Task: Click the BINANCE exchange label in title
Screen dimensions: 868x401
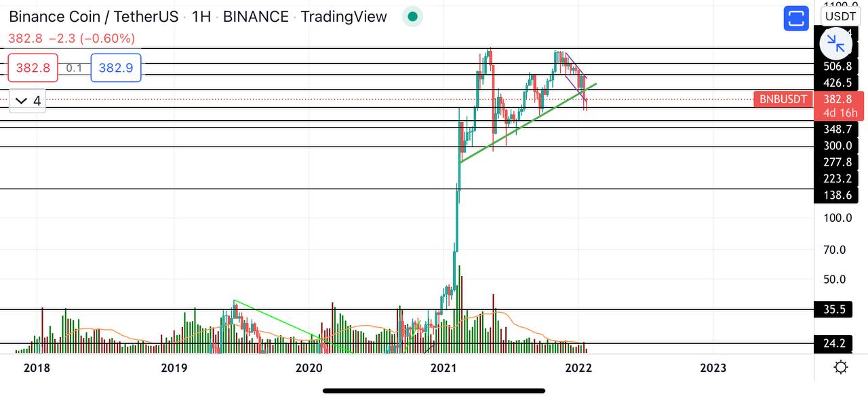Action: pyautogui.click(x=256, y=17)
